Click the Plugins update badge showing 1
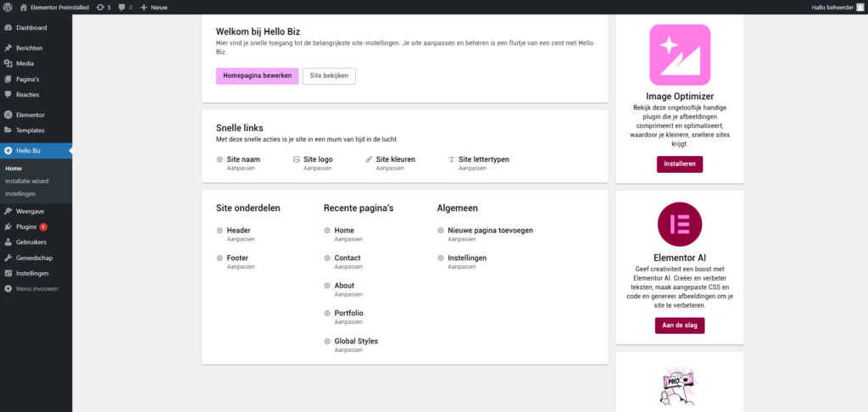The image size is (868, 412). point(44,227)
